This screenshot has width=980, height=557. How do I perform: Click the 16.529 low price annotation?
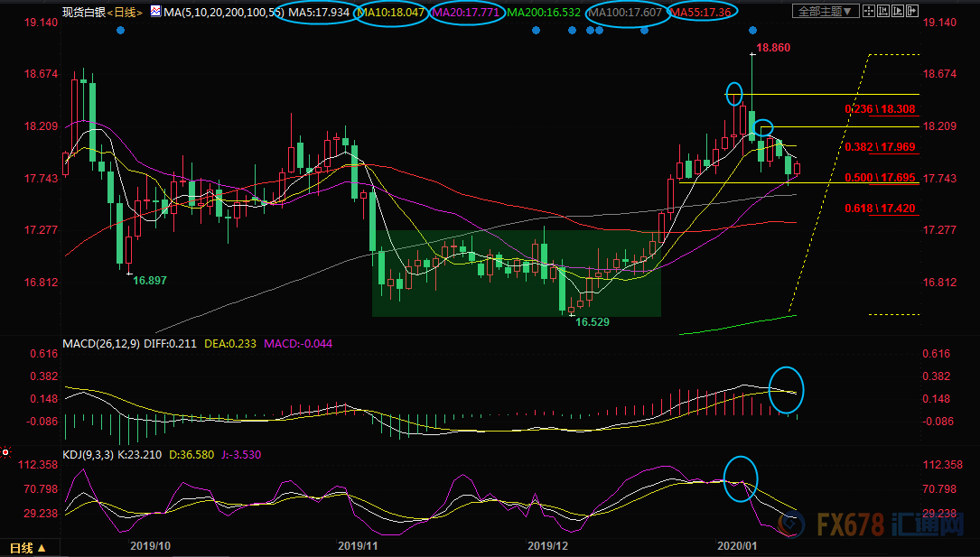[593, 321]
